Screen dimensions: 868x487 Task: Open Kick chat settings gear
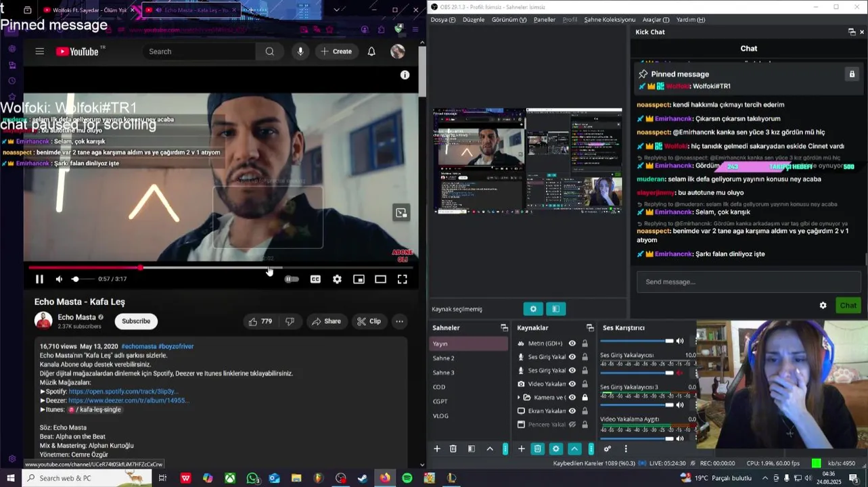(823, 306)
